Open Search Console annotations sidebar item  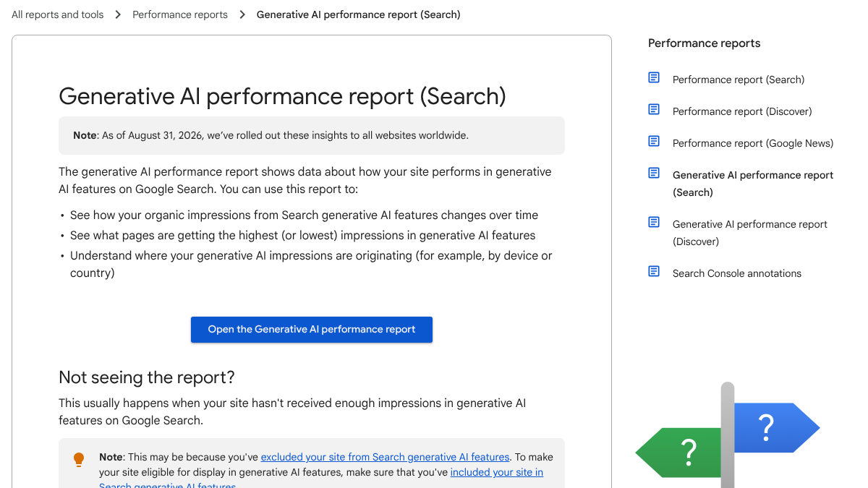(737, 273)
